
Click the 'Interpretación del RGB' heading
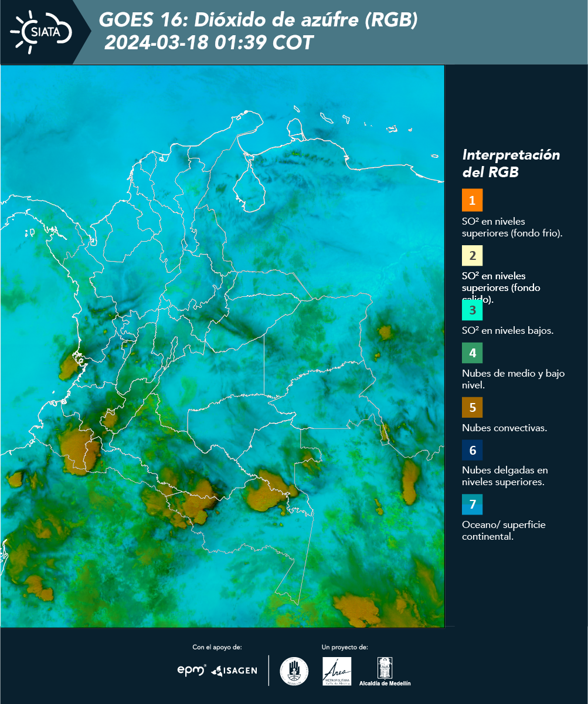coord(511,164)
